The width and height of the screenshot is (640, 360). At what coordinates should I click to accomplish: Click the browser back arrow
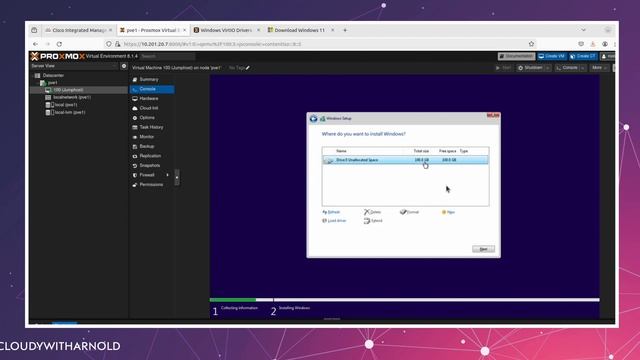[x=36, y=44]
